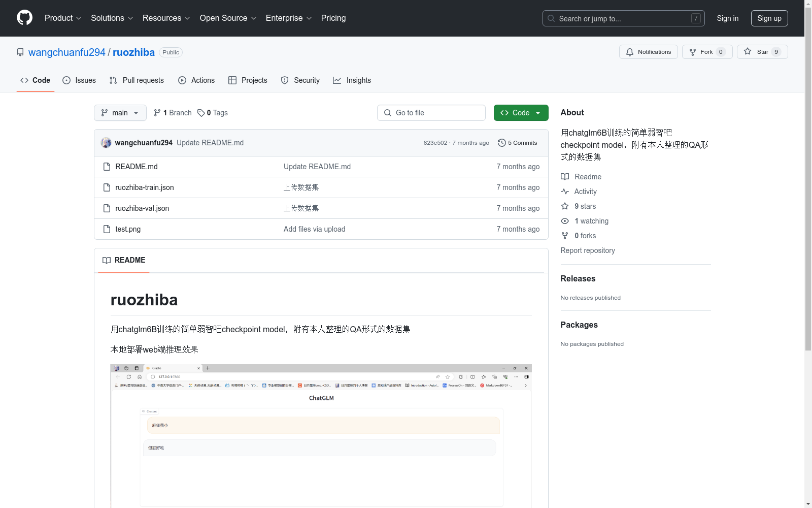812x508 pixels.
Task: Open the main branch selector dropdown
Action: pyautogui.click(x=120, y=113)
